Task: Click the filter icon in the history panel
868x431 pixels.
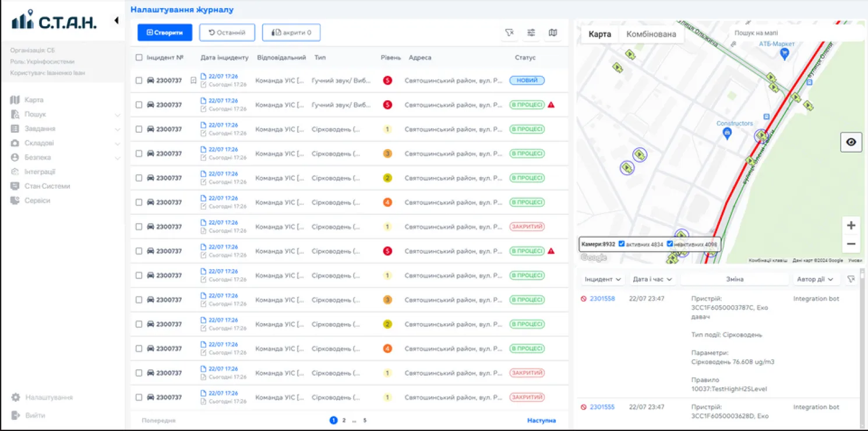Action: click(x=851, y=280)
